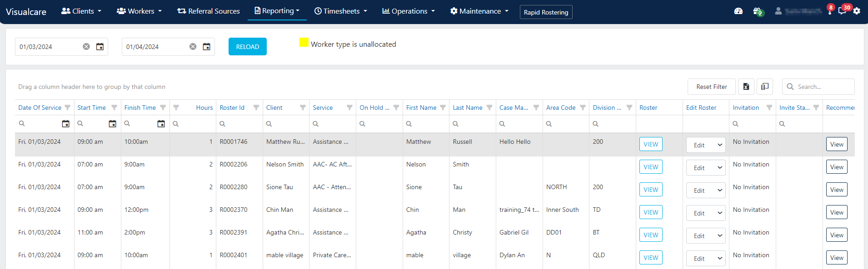Open the Reporting menu
This screenshot has height=269, width=868.
tap(277, 10)
